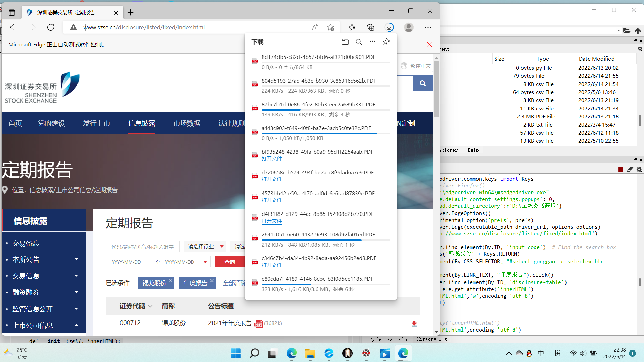The image size is (644, 362).
Task: Click the stock code keyword search field
Action: pos(142,247)
